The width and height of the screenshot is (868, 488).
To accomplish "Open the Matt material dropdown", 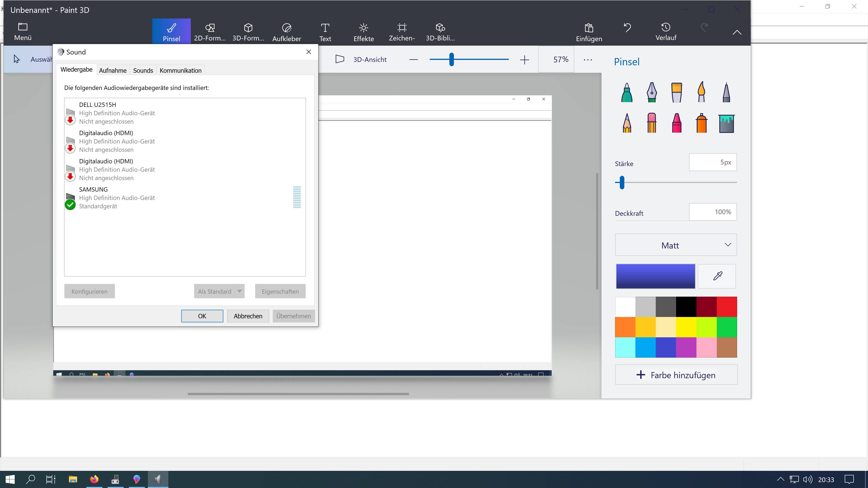I will [676, 245].
